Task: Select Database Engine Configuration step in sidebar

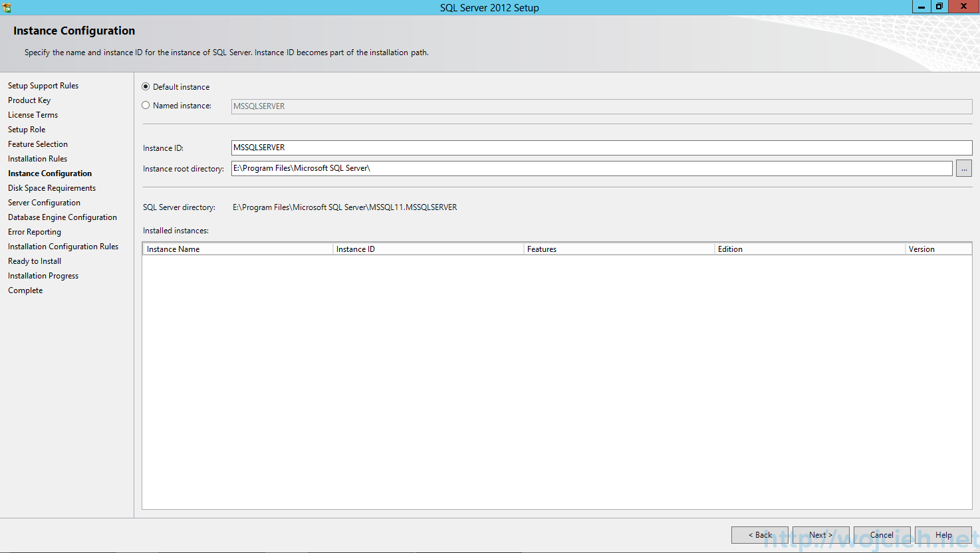Action: pyautogui.click(x=62, y=217)
